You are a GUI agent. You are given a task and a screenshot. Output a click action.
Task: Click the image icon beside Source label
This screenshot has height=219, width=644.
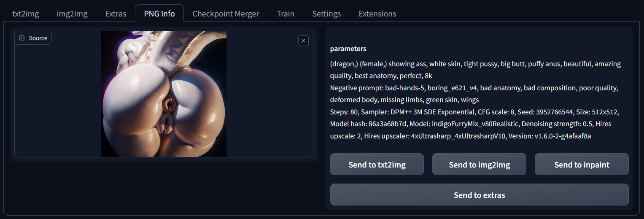coord(22,38)
